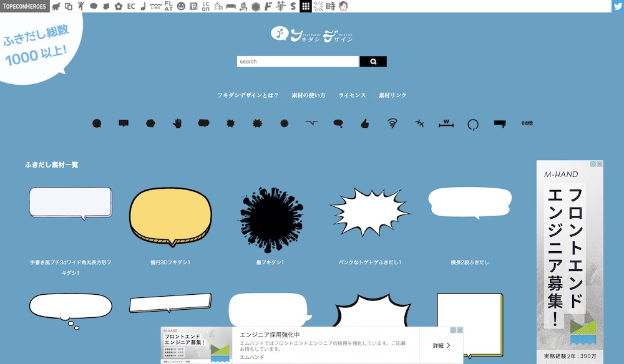Click the 横長2段ふきだし caption link
Viewport: 624px width, 364px height.
coord(470,262)
